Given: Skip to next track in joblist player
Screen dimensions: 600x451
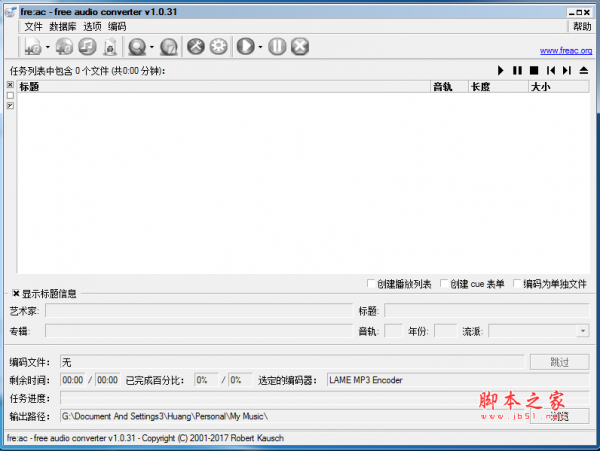Looking at the screenshot, I should [x=567, y=70].
